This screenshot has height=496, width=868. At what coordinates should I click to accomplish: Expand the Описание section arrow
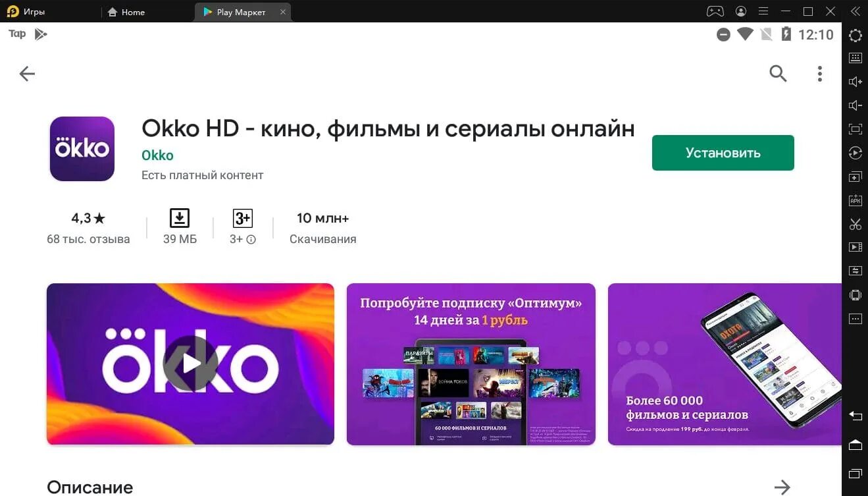[782, 487]
